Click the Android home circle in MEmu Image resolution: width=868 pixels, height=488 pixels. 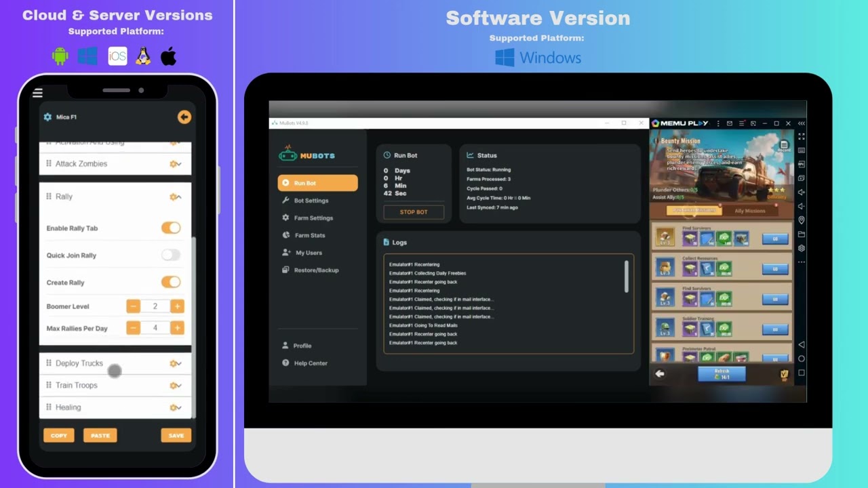(802, 359)
